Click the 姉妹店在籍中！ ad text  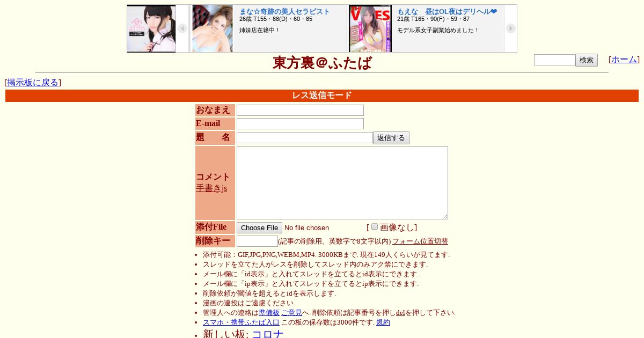[x=260, y=30]
